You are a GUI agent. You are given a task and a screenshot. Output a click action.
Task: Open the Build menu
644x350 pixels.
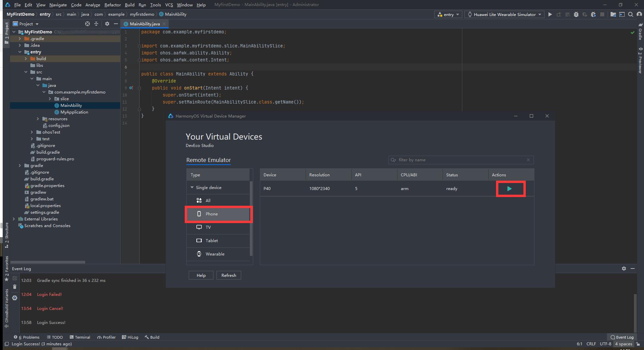130,5
